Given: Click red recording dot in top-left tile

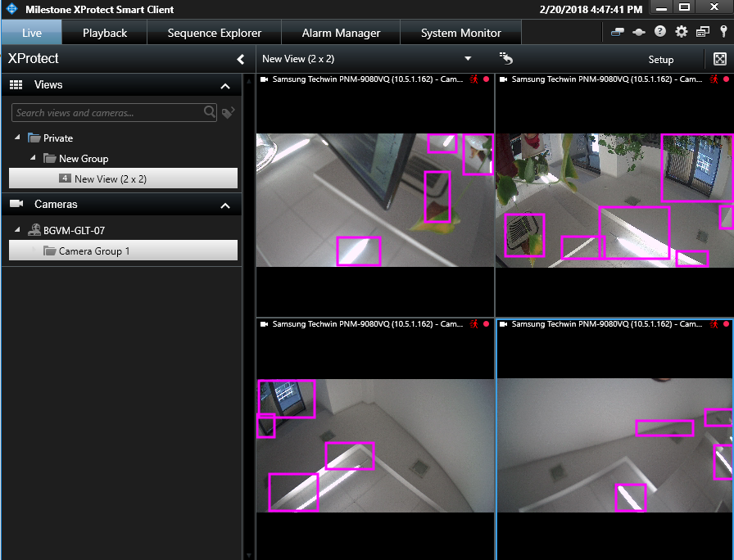Looking at the screenshot, I should pyautogui.click(x=487, y=79).
